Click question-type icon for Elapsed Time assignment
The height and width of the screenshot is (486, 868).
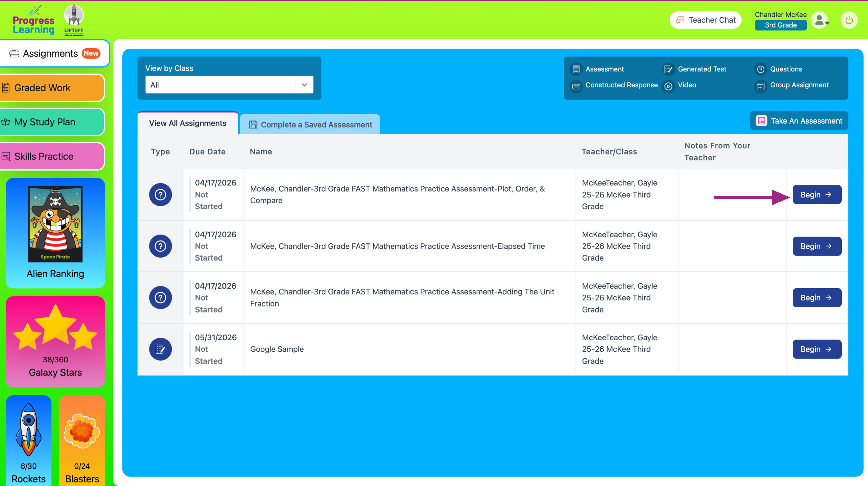[161, 246]
